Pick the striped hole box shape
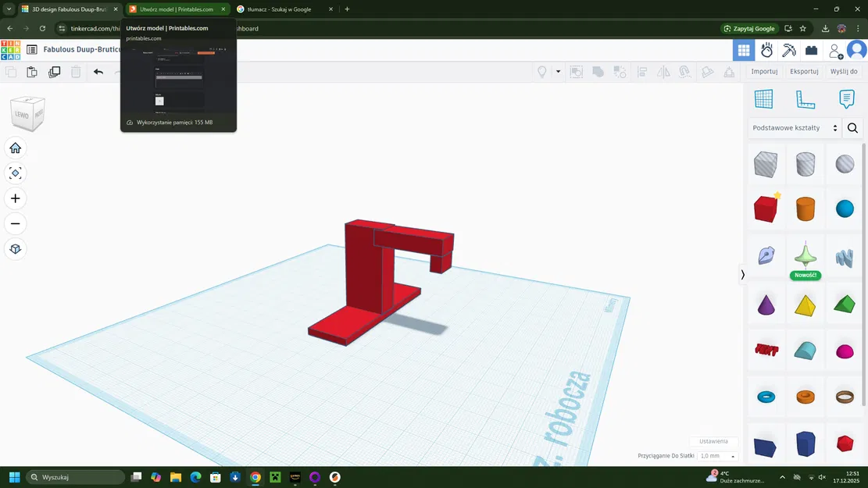Image resolution: width=868 pixels, height=488 pixels. (x=766, y=164)
